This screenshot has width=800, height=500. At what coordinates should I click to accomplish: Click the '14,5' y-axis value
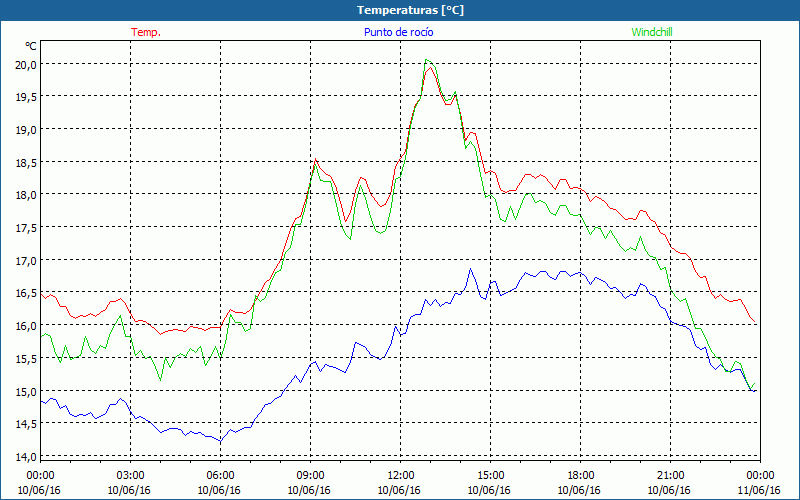[26, 424]
